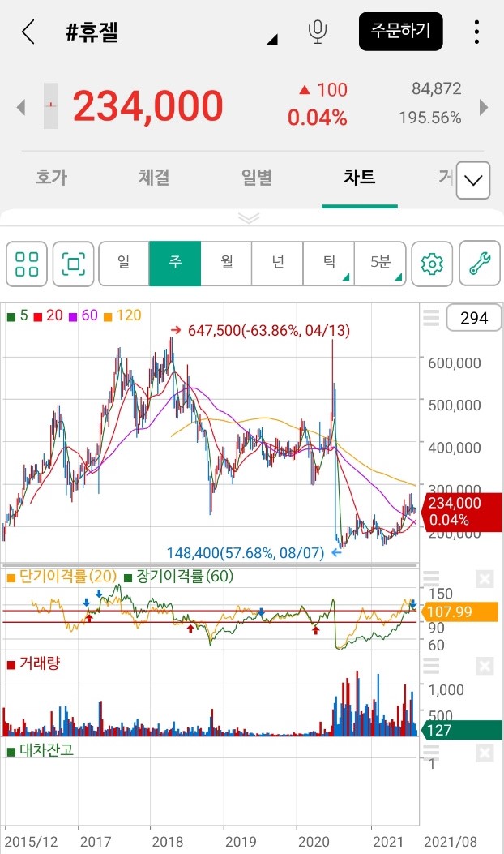
Task: Tap the microphone voice search icon
Action: [x=318, y=32]
